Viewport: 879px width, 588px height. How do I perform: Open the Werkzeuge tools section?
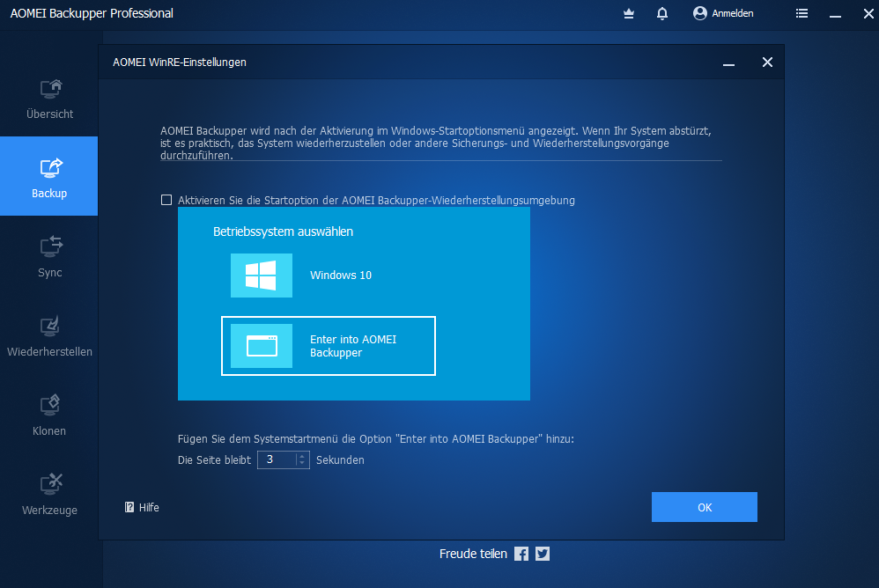click(49, 494)
